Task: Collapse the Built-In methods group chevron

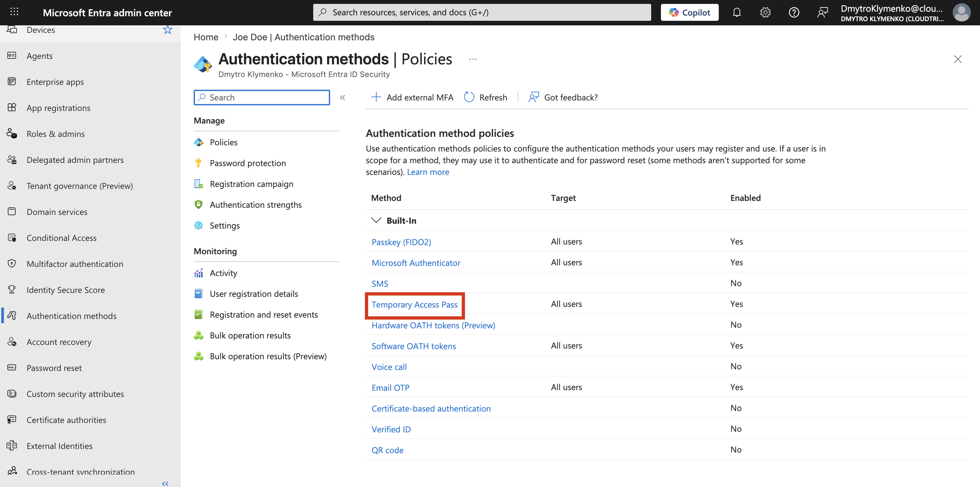Action: (x=376, y=220)
